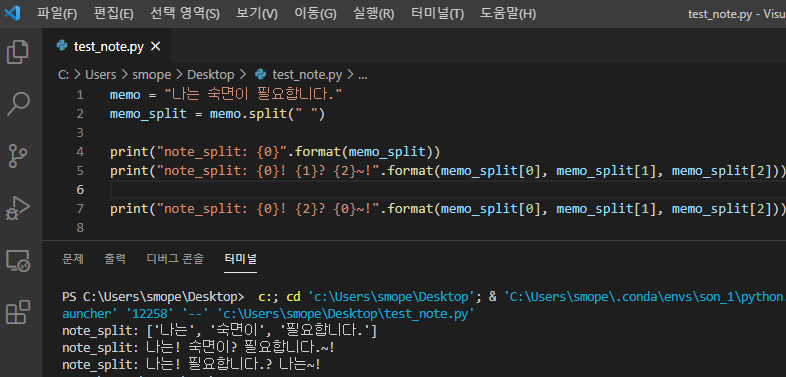This screenshot has height=377, width=786.
Task: Switch to the 문제 panel tab
Action: (73, 259)
